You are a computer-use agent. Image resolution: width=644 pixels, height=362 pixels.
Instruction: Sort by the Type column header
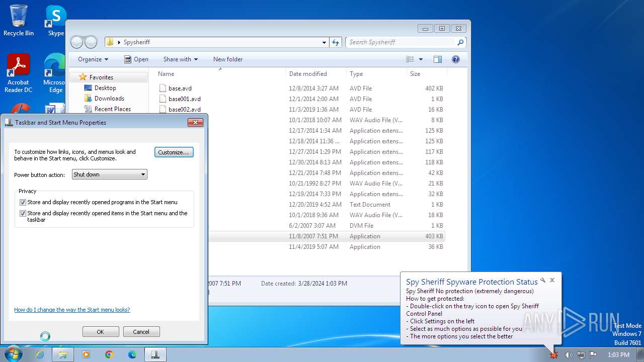pyautogui.click(x=376, y=74)
